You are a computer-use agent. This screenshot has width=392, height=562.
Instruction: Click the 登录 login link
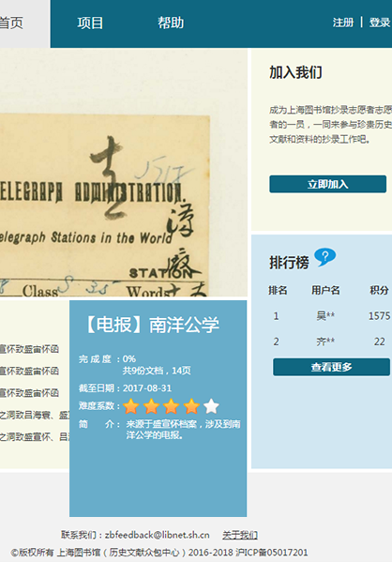pos(380,23)
